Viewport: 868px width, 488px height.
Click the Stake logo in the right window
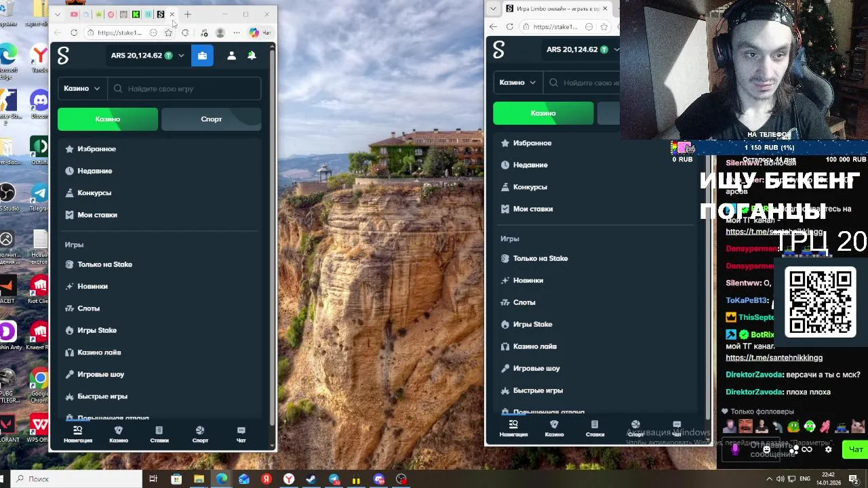coord(498,49)
